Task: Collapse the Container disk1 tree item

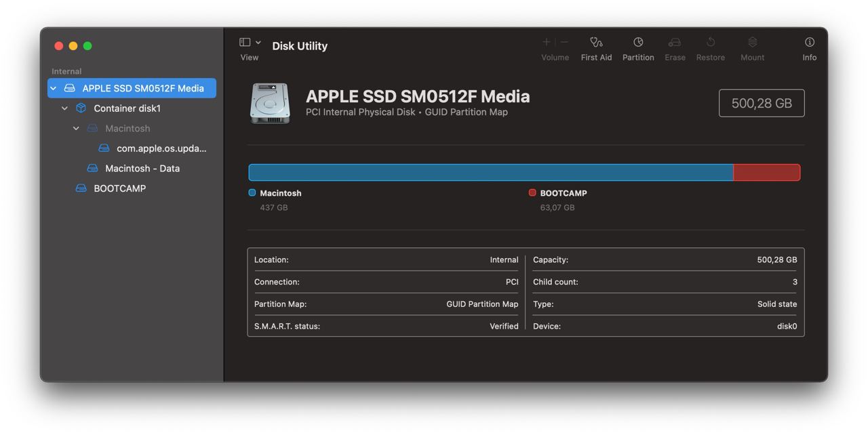Action: click(x=64, y=108)
